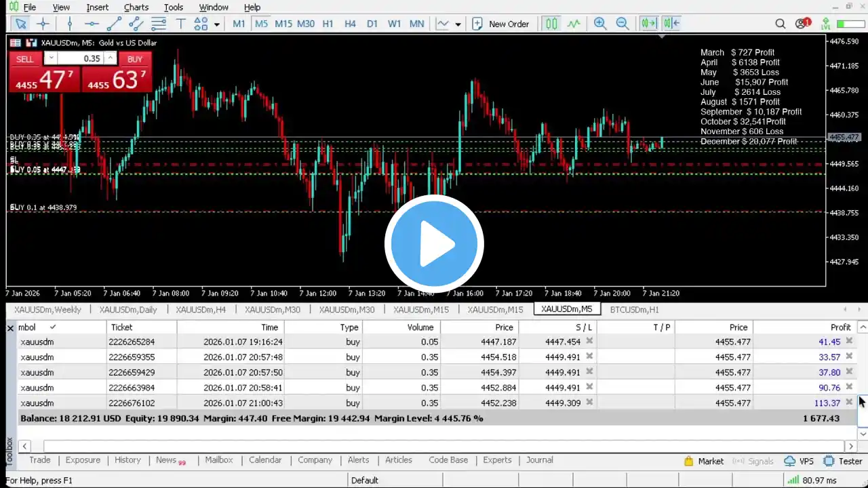868x488 pixels.
Task: Switch chart to H4 timeframe
Action: (350, 24)
